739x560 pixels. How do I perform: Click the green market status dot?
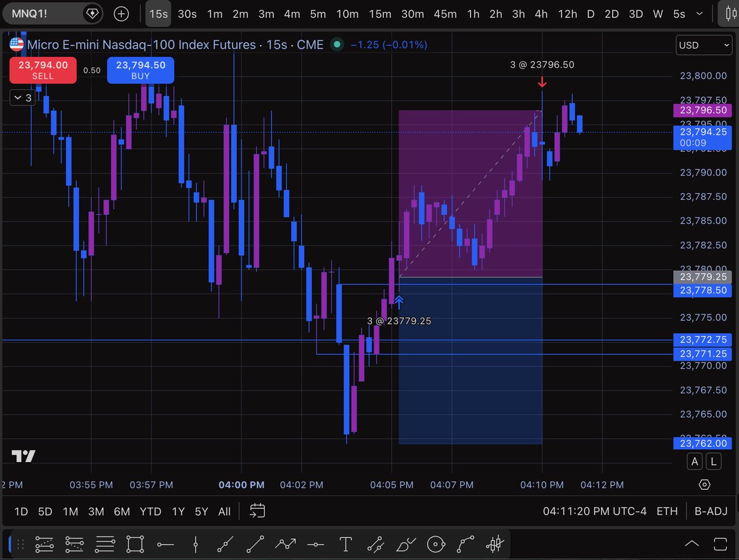(x=337, y=44)
